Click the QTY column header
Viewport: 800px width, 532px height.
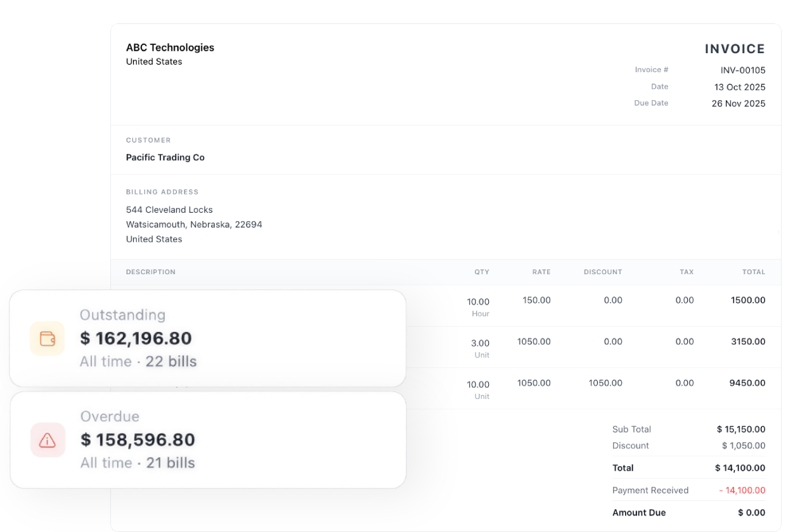pyautogui.click(x=482, y=272)
